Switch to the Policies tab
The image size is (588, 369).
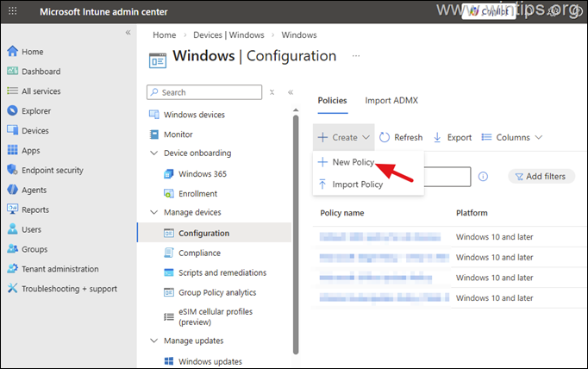pos(332,101)
